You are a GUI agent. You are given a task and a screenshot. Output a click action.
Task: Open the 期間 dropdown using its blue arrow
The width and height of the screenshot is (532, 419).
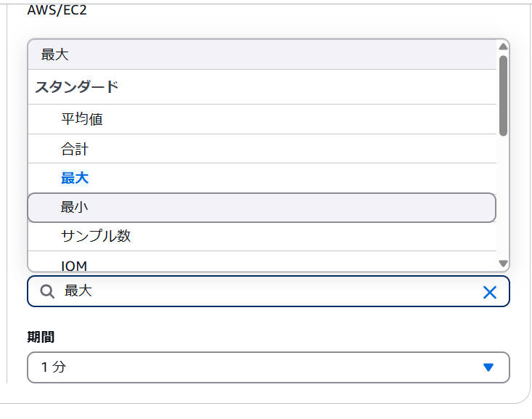coord(488,367)
